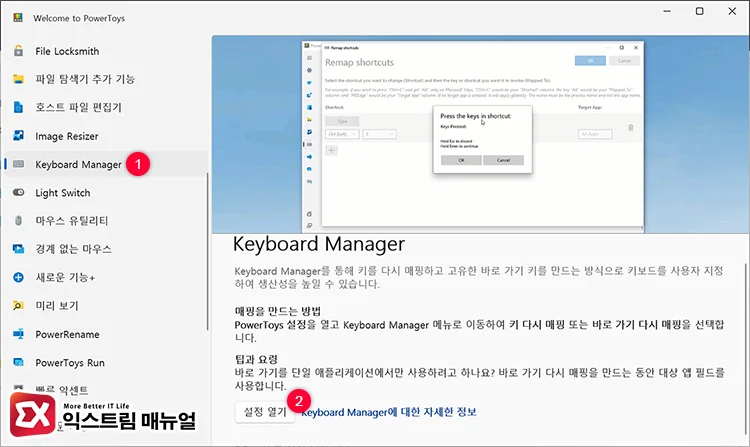Select 파일 탐색기 추가 기능 in sidebar
Screen dimensions: 750x447
[106, 79]
